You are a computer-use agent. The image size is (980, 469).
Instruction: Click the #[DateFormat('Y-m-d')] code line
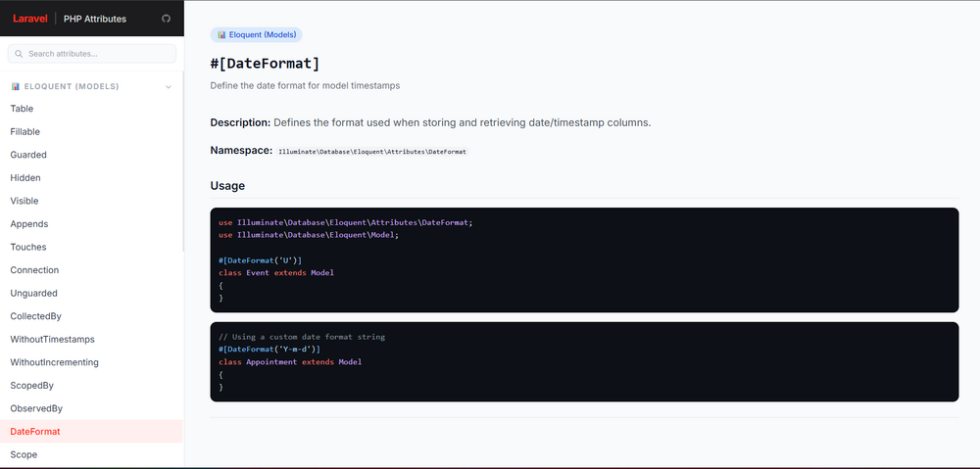pos(269,350)
